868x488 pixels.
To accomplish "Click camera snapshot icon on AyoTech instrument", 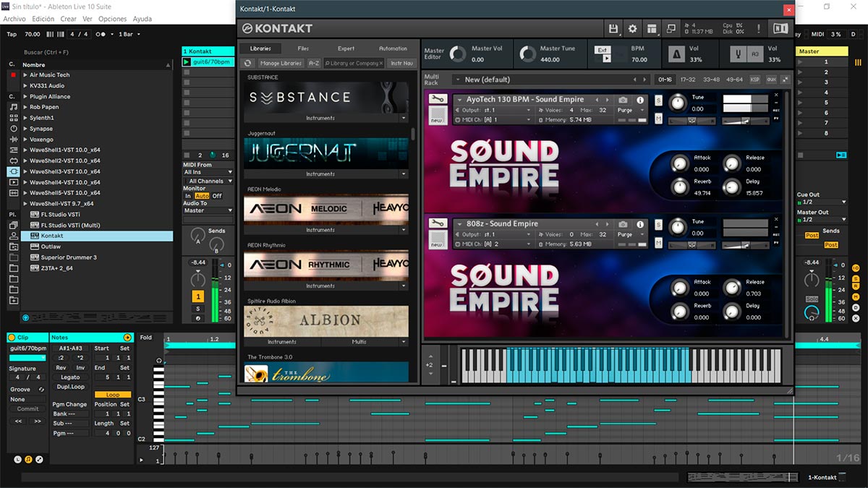I will [624, 100].
